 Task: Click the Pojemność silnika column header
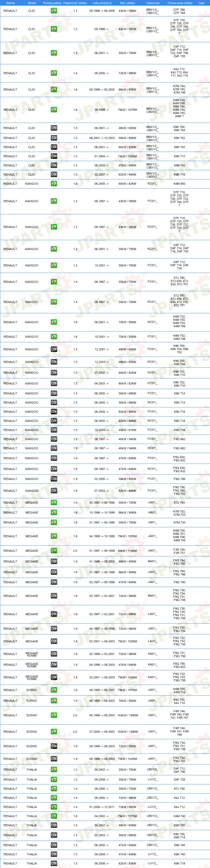pos(75,3)
